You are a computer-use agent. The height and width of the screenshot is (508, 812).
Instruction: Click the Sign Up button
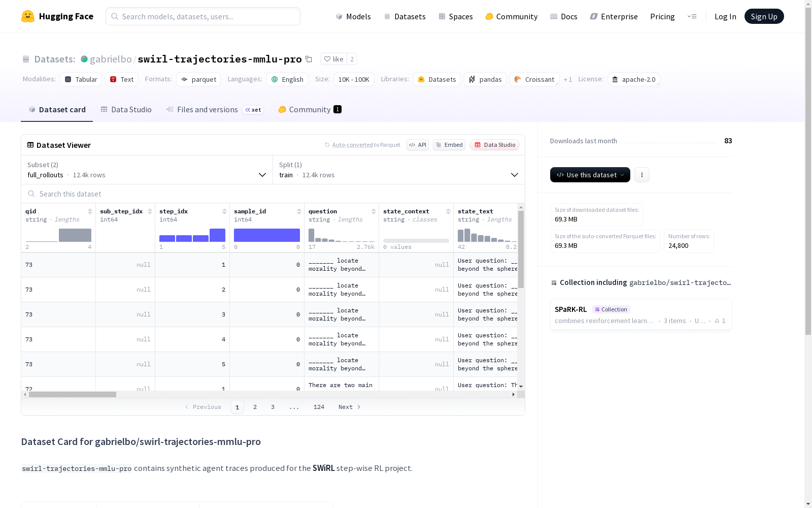tap(764, 16)
